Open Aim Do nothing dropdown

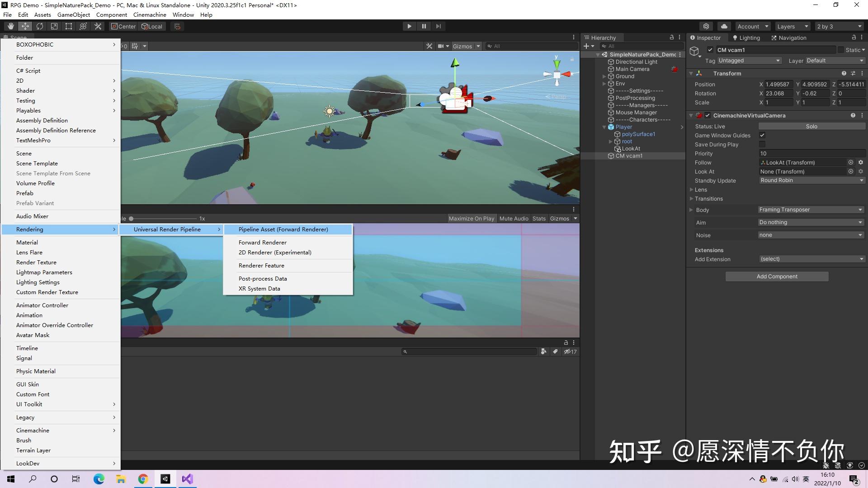[811, 222]
